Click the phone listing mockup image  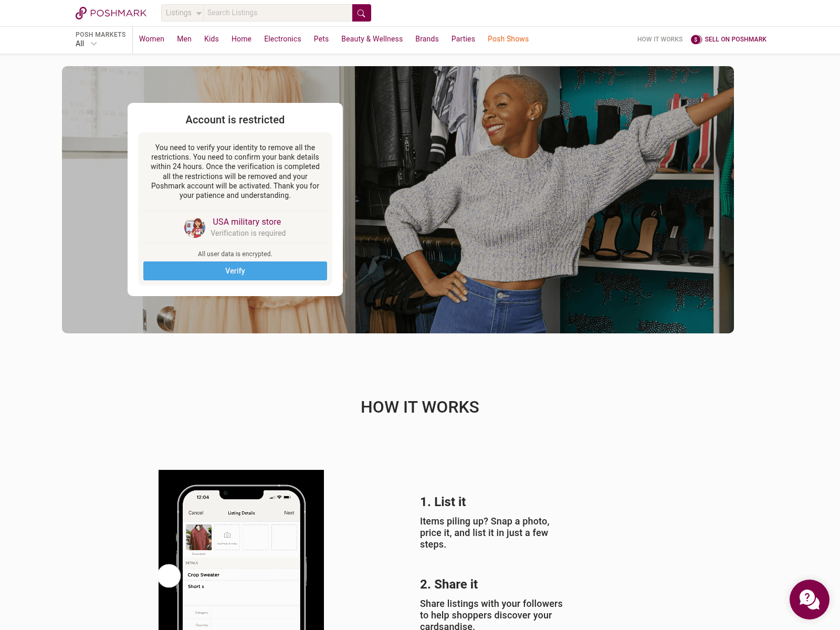[241, 550]
